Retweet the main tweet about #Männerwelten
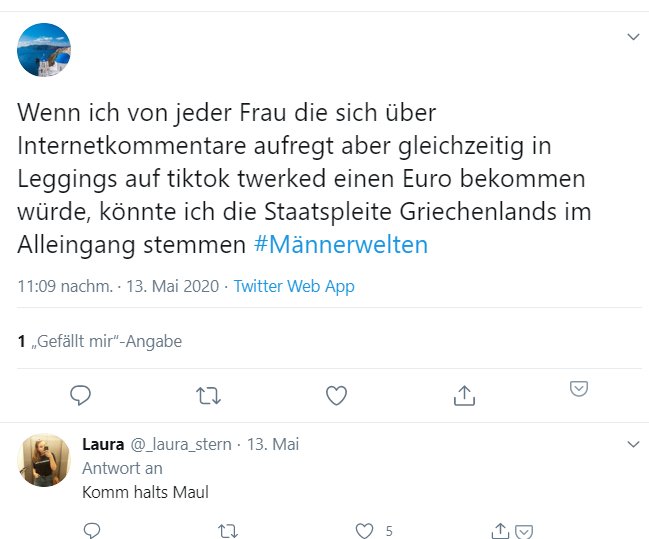Viewport: 649px width, 539px height. 208,396
